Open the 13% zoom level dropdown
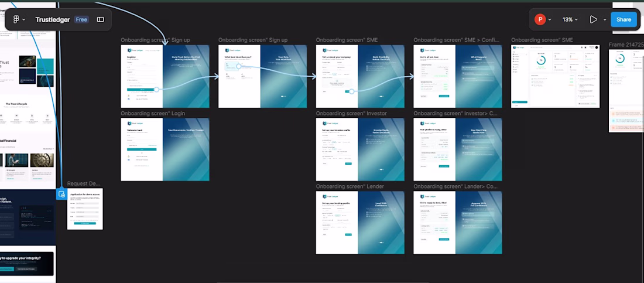Screen dimensions: 644x283 point(570,19)
